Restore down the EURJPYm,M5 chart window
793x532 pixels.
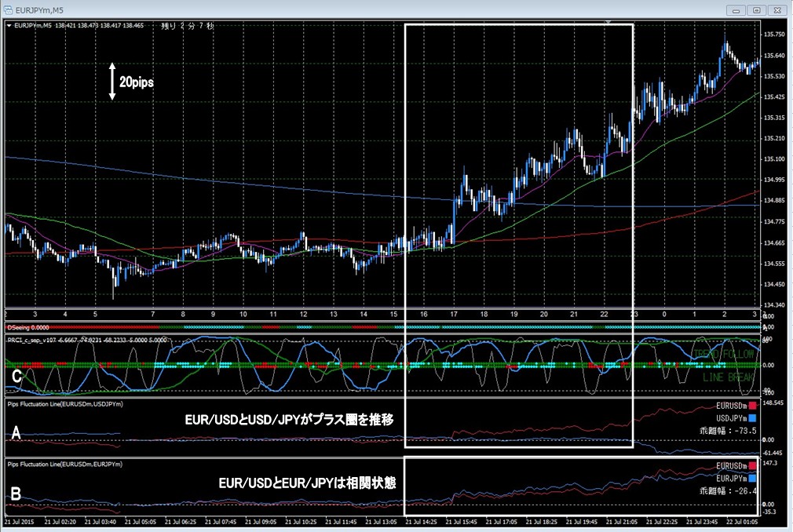757,10
